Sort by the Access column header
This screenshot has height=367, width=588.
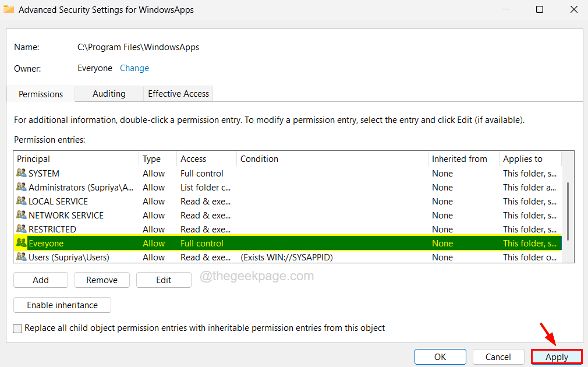(207, 158)
